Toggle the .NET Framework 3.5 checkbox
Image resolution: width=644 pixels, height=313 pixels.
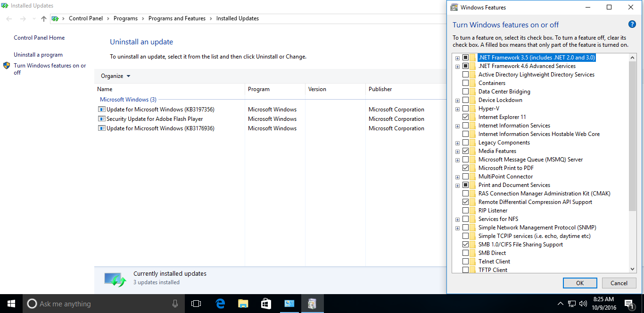[x=466, y=58]
